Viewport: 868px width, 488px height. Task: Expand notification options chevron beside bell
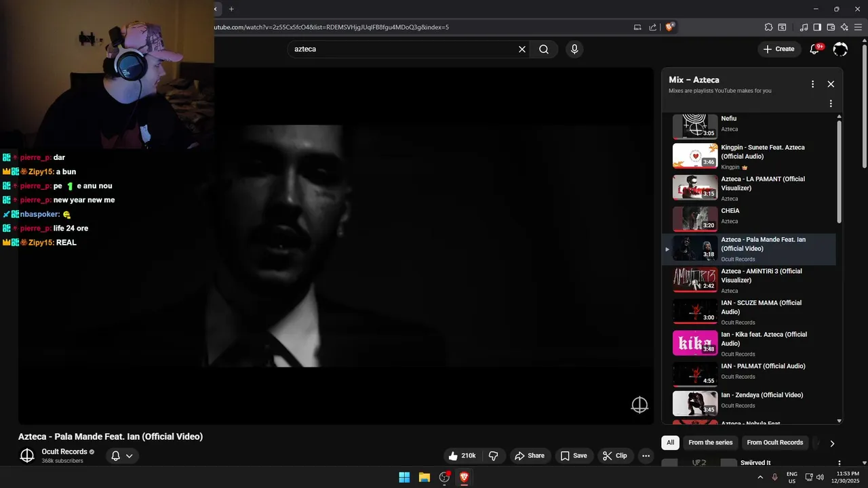(x=130, y=455)
